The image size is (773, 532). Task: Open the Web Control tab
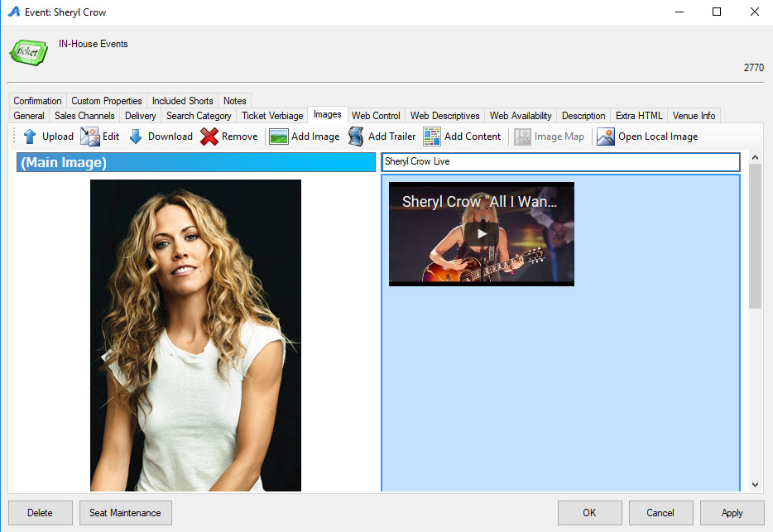(376, 115)
